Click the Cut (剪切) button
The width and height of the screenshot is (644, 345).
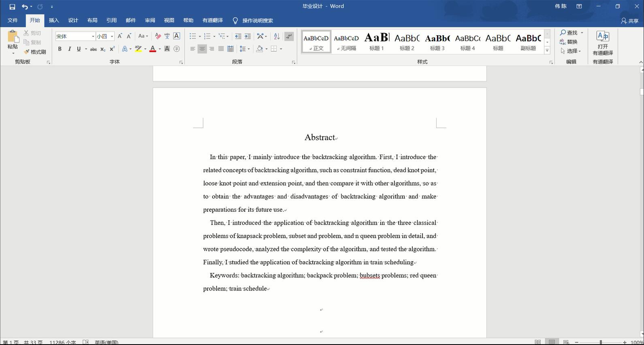coord(32,33)
